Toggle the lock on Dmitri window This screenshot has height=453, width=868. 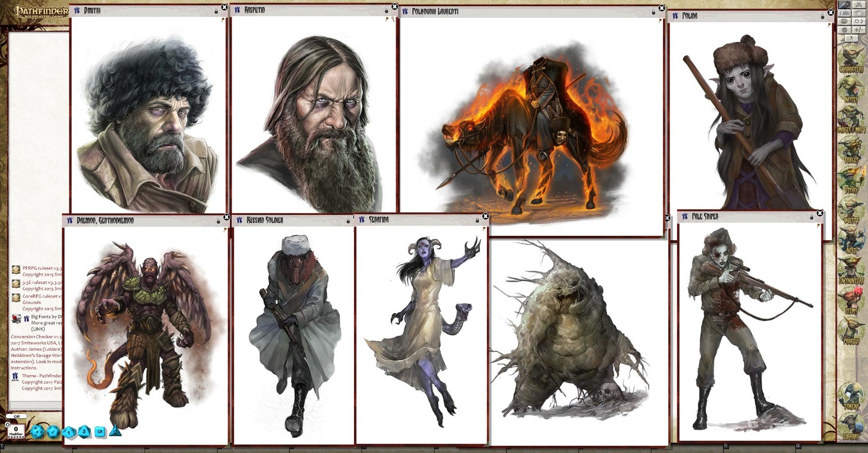click(x=216, y=11)
